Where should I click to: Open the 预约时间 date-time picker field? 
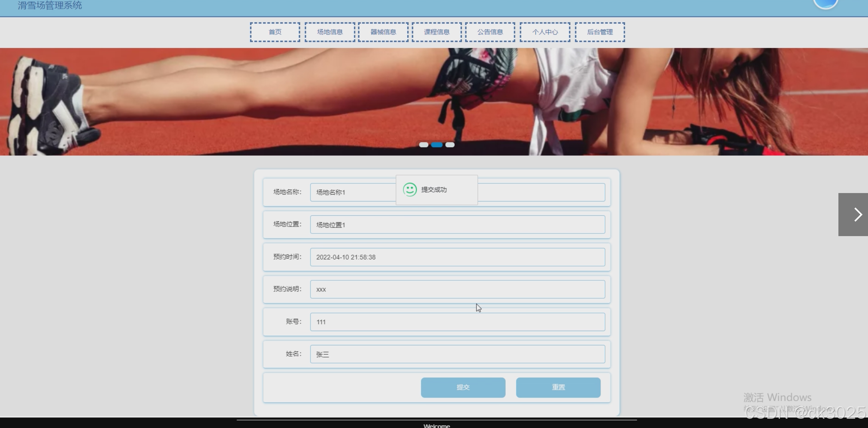click(x=457, y=257)
